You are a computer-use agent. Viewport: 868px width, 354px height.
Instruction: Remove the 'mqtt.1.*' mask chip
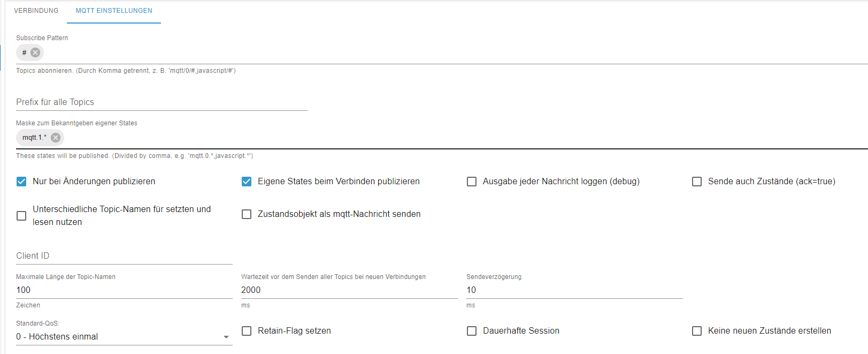pos(56,138)
